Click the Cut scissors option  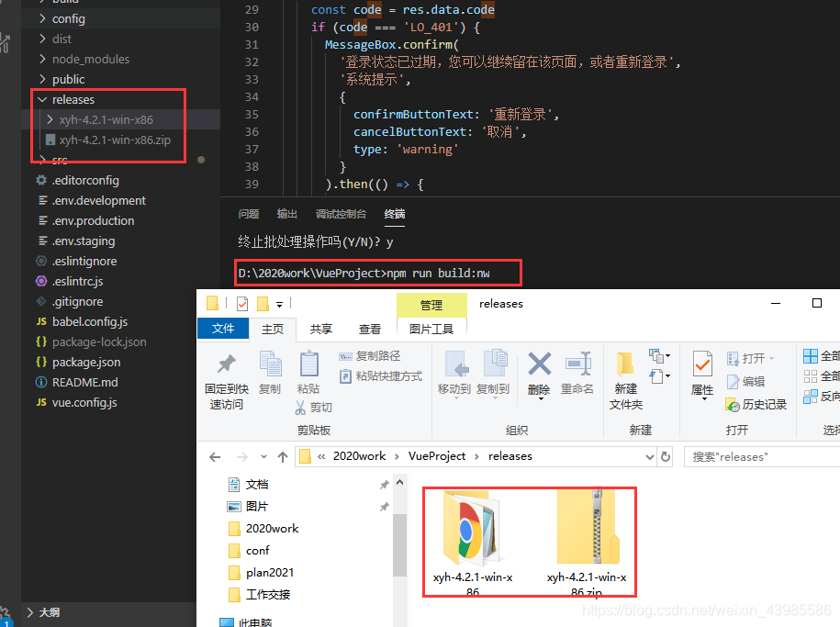tap(313, 408)
